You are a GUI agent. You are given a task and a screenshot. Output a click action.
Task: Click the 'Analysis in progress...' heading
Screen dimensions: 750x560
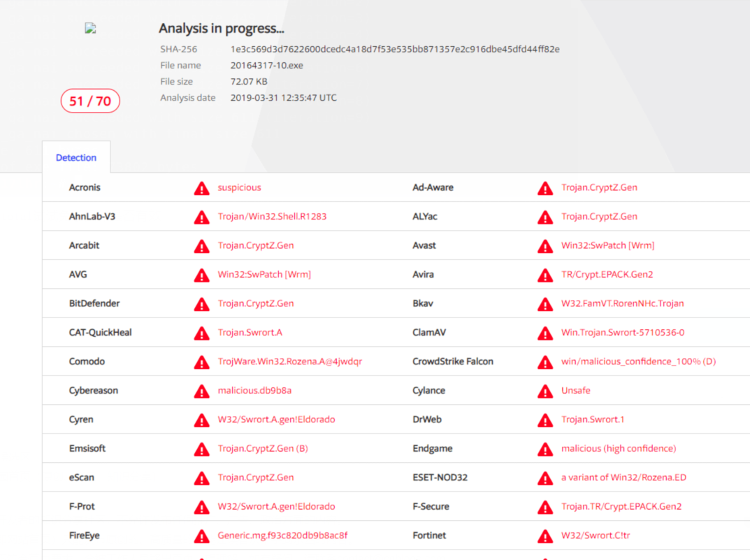222,29
